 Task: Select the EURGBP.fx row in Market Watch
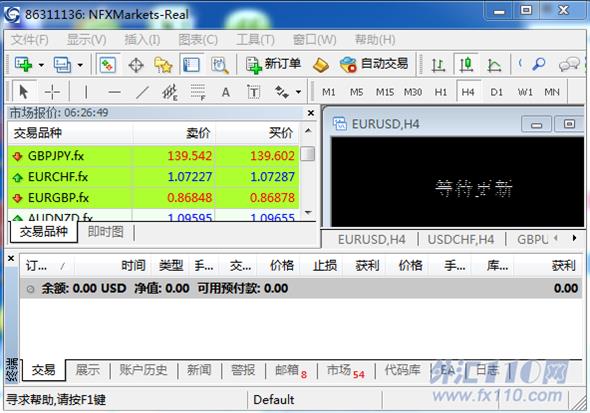(x=154, y=198)
